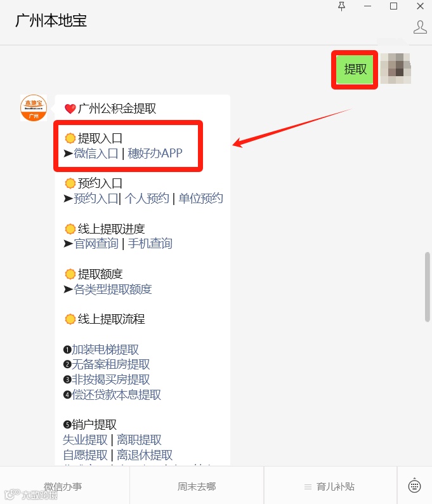This screenshot has width=432, height=504.
Task: Click the blurred user avatar
Action: click(396, 69)
